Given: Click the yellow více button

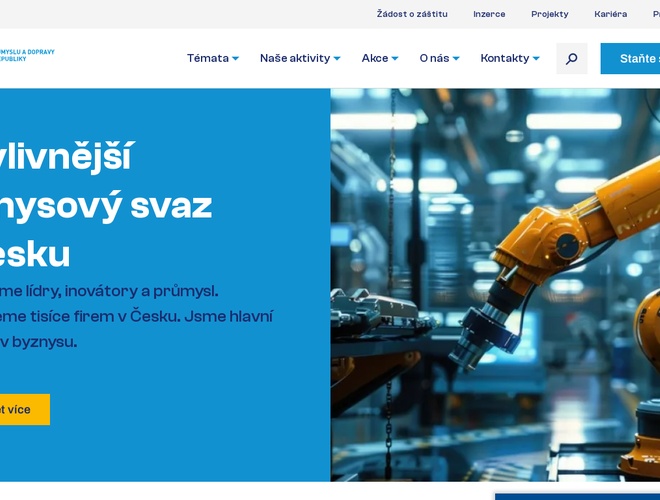Looking at the screenshot, I should (20, 409).
